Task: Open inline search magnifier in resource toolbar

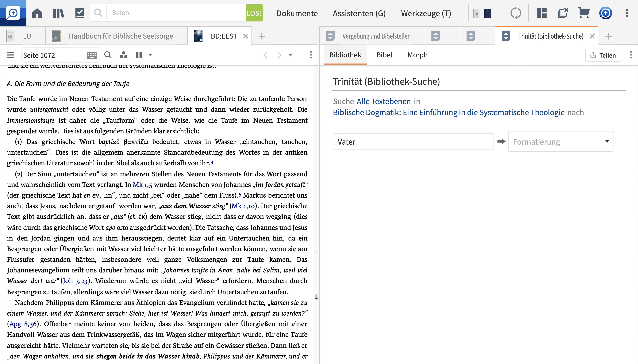Action: [108, 55]
